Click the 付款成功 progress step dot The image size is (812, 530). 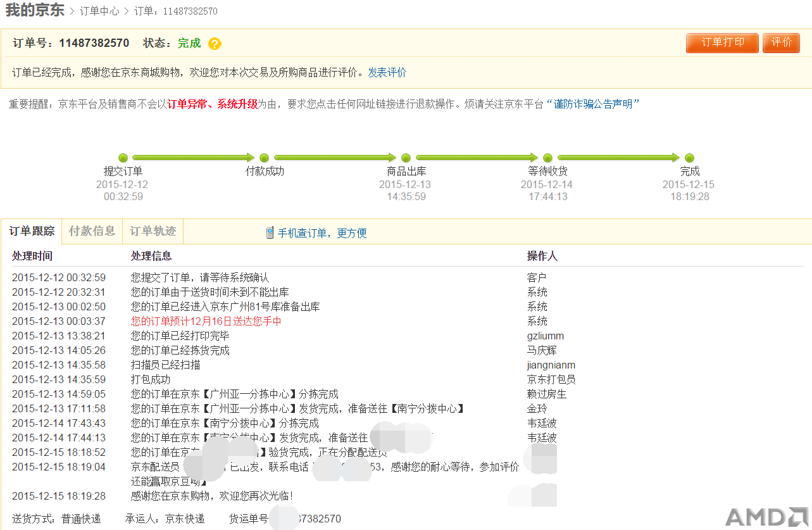click(x=265, y=158)
